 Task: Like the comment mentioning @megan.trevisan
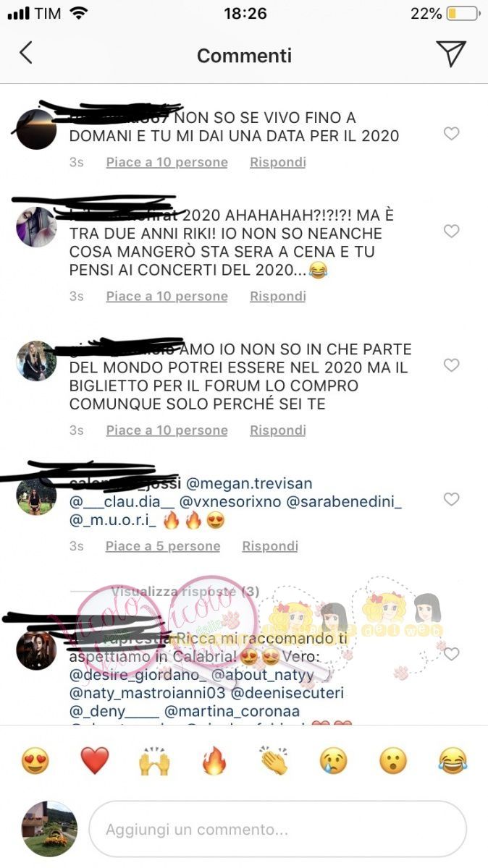451,499
